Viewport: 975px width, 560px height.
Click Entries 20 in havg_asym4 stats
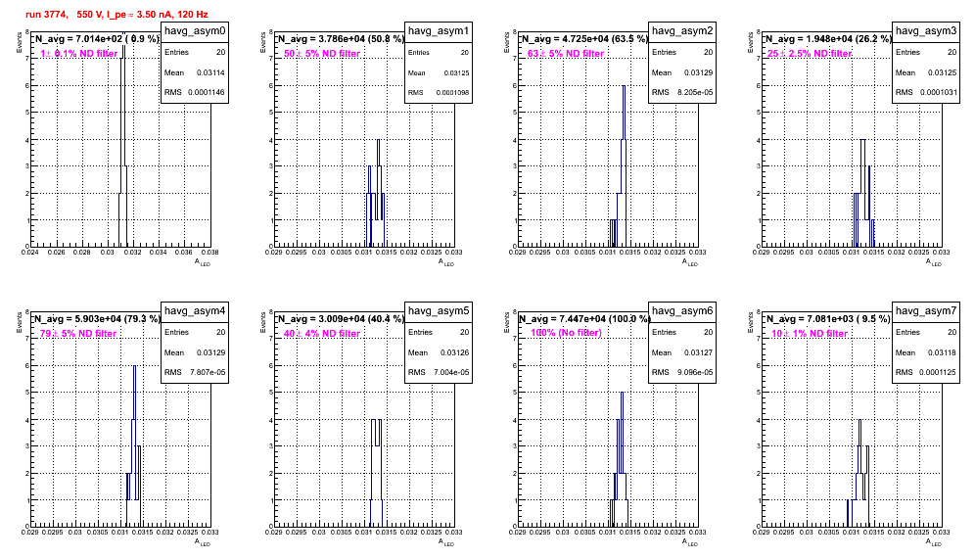pyautogui.click(x=195, y=332)
